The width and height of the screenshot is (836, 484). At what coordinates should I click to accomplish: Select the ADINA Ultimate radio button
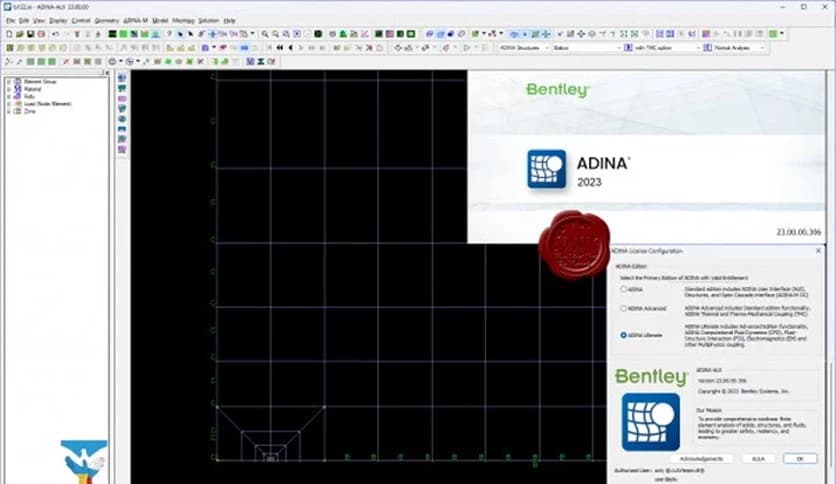tap(623, 335)
